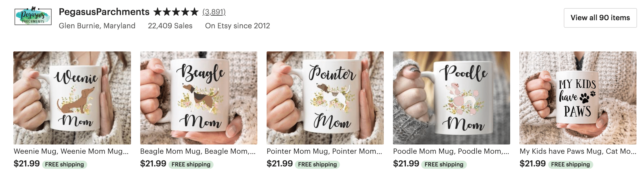Click the Pegasus Parchments shop logo
Viewport: 644px width, 178px height.
33,16
